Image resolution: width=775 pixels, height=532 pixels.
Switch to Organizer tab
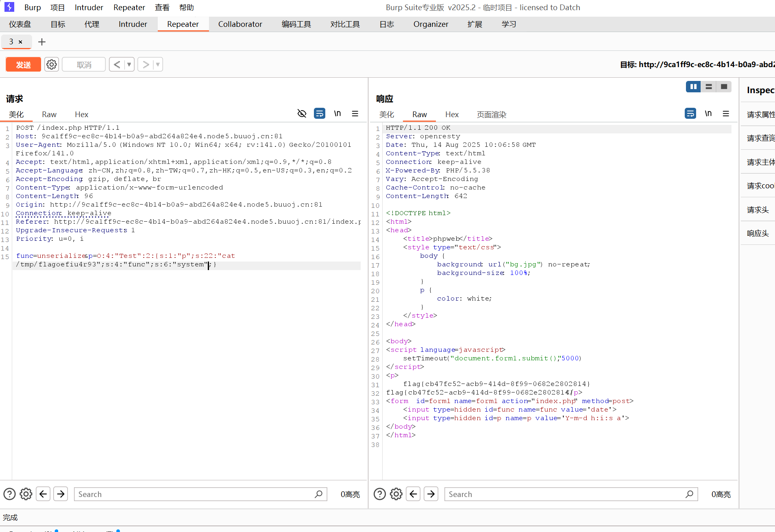tap(431, 24)
